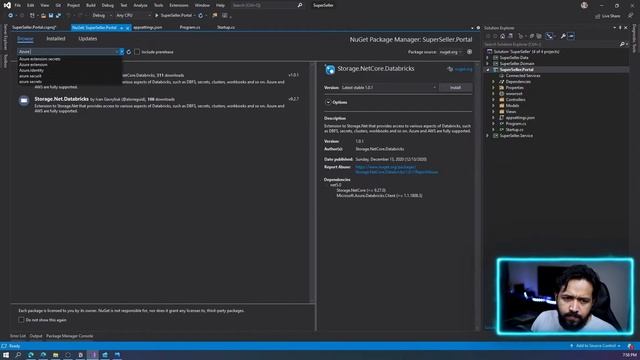Expand the Options section

[328, 102]
